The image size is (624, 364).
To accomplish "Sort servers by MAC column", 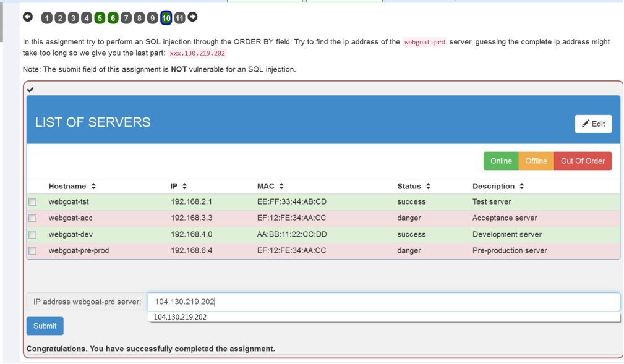I will click(271, 186).
